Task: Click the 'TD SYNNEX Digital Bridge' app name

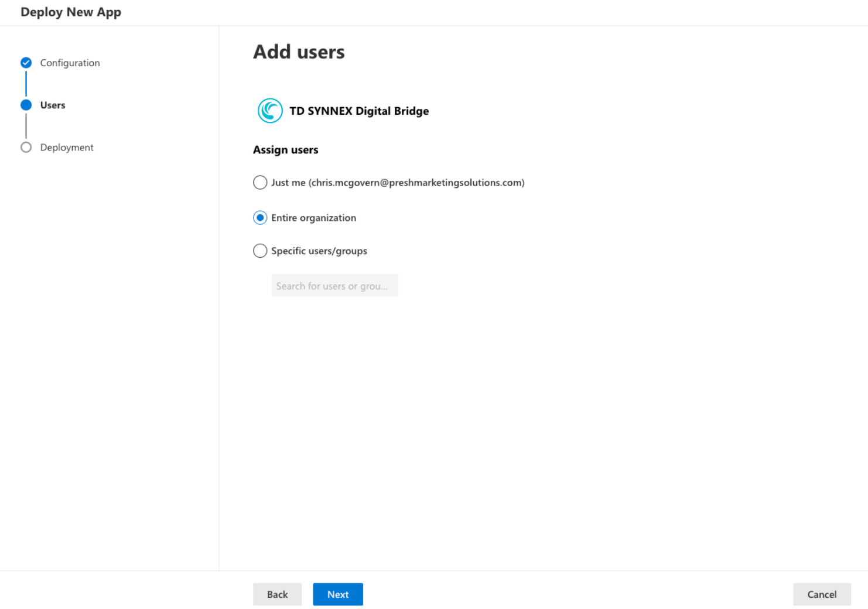Action: tap(359, 111)
